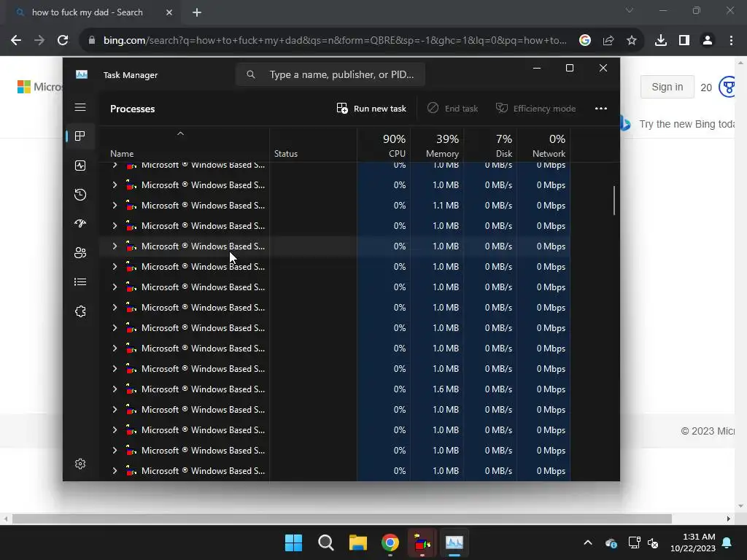747x560 pixels.
Task: Expand the process row using 1.1 MB memory
Action: click(x=115, y=205)
